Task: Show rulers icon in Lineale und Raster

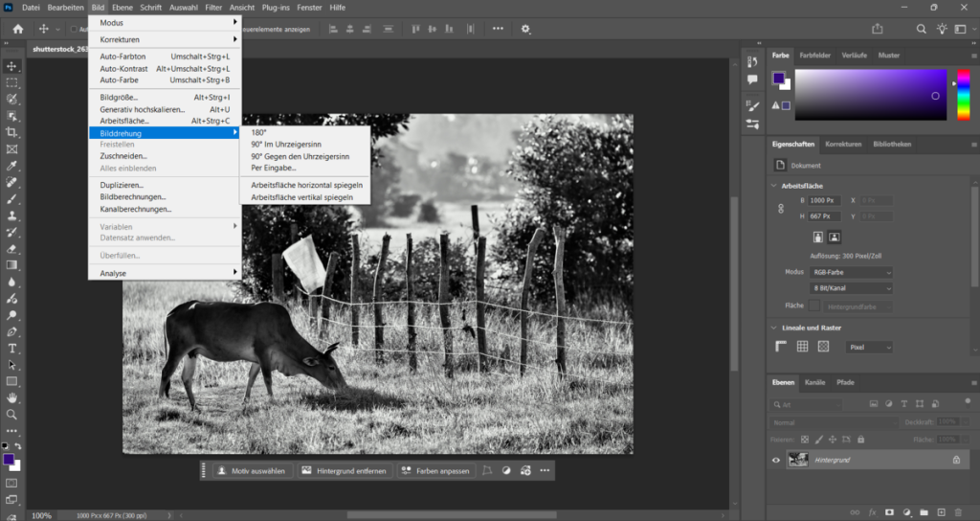Action: [x=781, y=347]
